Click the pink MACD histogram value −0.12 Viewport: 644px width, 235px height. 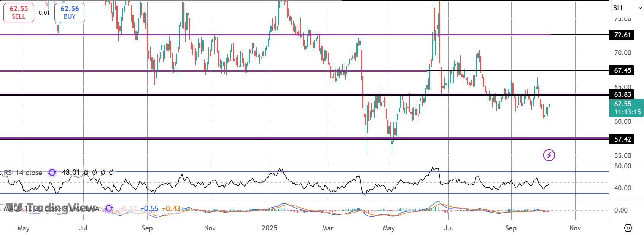pos(128,208)
